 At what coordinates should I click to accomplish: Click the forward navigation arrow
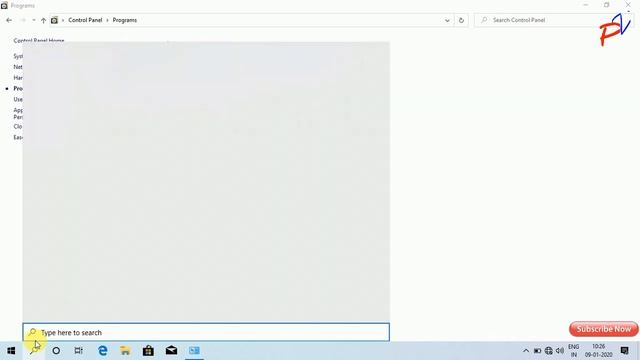23,20
